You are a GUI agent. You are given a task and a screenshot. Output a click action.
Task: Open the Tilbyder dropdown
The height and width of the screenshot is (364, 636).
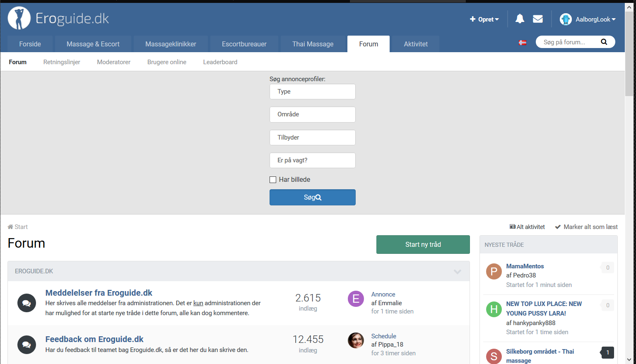(x=313, y=137)
